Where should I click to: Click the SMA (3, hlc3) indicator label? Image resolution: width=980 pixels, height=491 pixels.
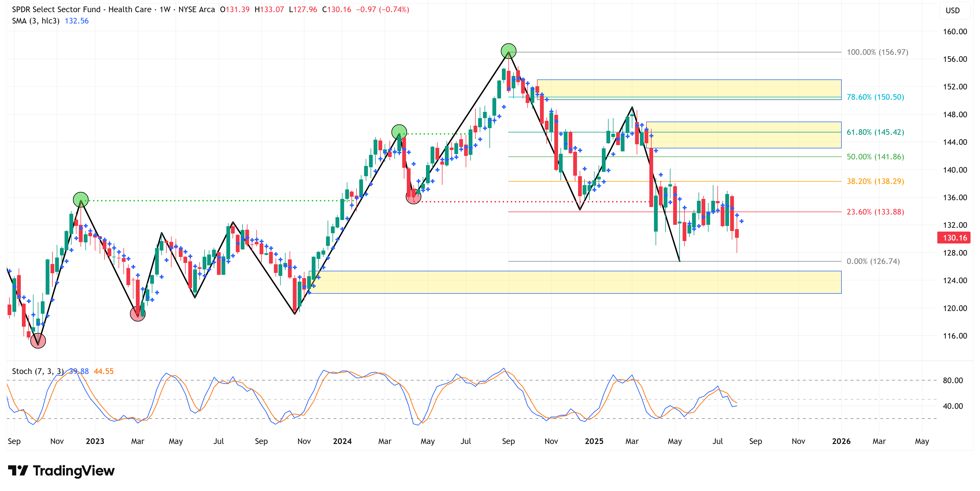pos(35,21)
